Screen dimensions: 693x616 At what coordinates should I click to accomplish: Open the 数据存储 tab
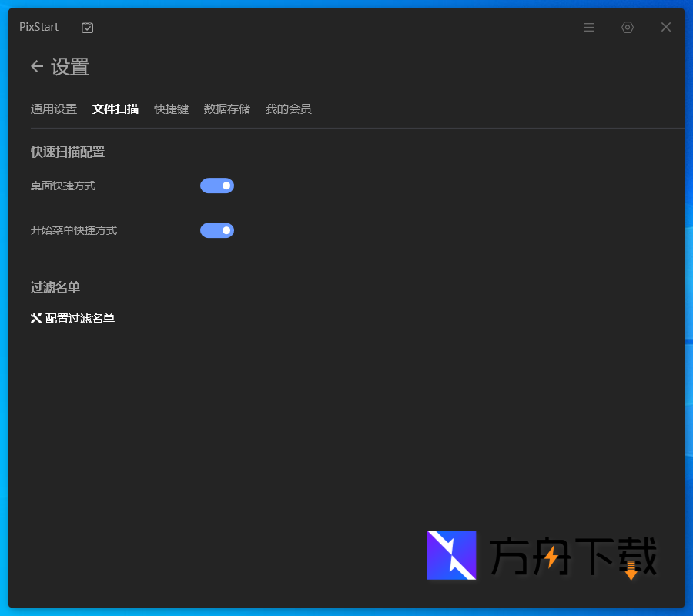coord(227,109)
